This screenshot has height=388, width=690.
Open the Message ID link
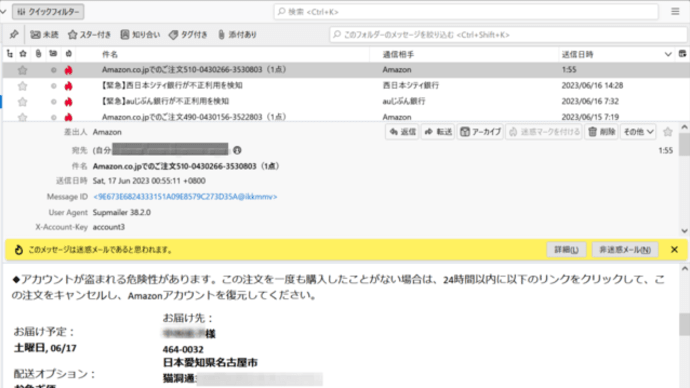[185, 197]
